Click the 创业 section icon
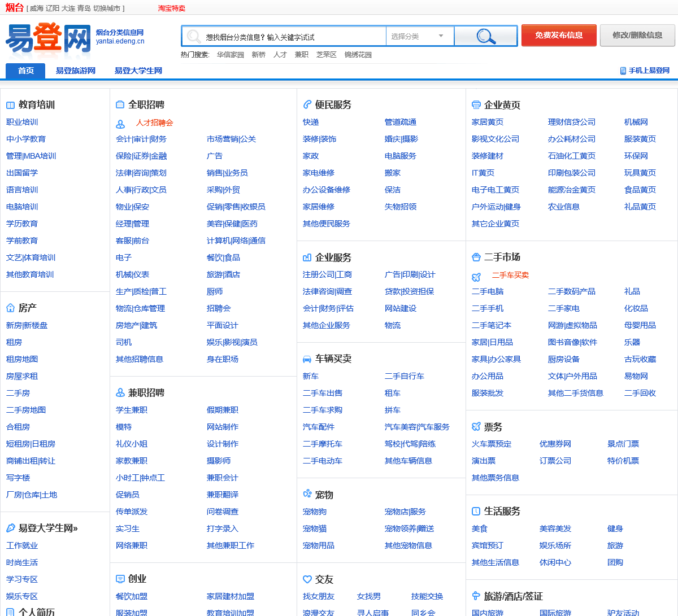Image resolution: width=678 pixels, height=616 pixels. [x=120, y=579]
